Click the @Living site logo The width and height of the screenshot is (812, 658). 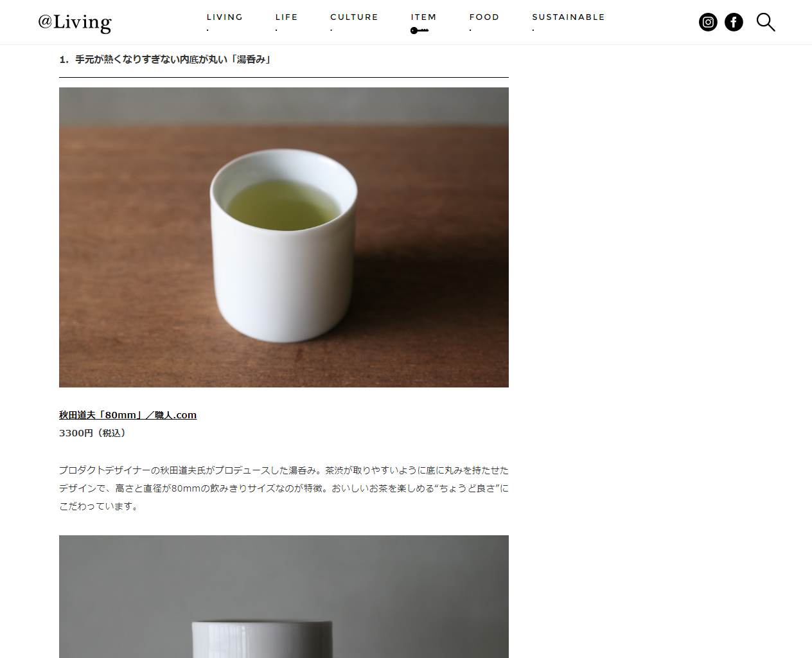[x=75, y=22]
